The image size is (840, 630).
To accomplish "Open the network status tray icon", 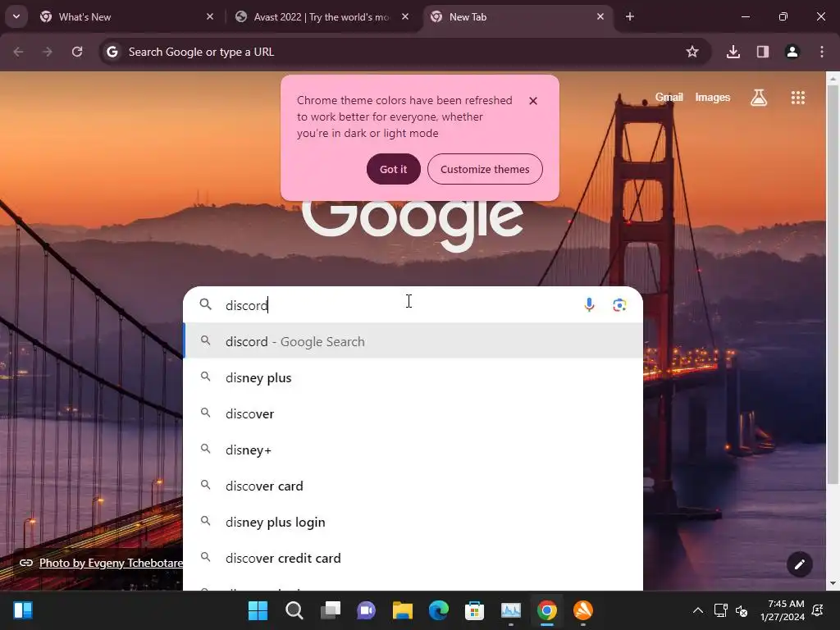I will tap(720, 610).
